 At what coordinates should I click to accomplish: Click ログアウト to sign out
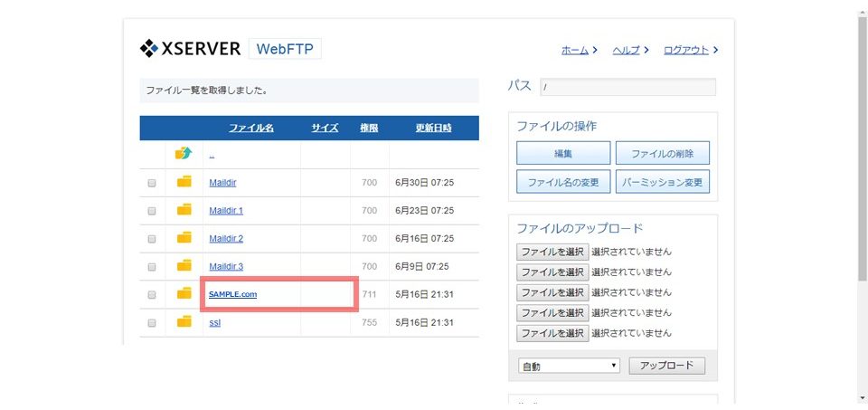pos(686,51)
